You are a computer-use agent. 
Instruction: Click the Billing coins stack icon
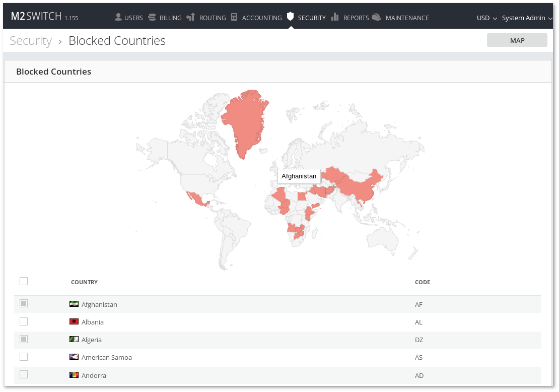[152, 17]
